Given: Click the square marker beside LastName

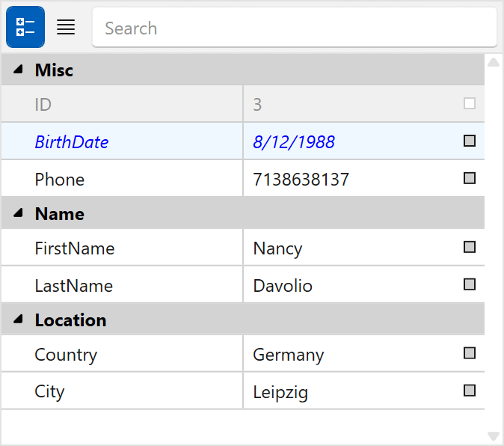Looking at the screenshot, I should point(470,284).
